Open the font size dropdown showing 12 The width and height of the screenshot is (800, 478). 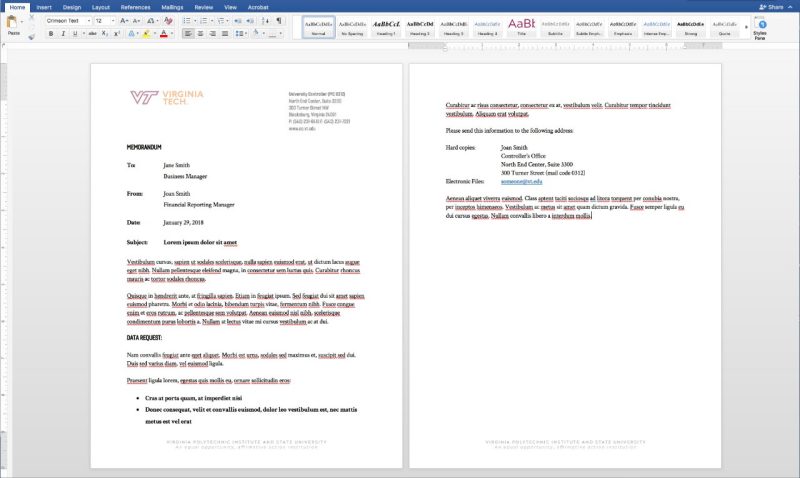coord(113,21)
